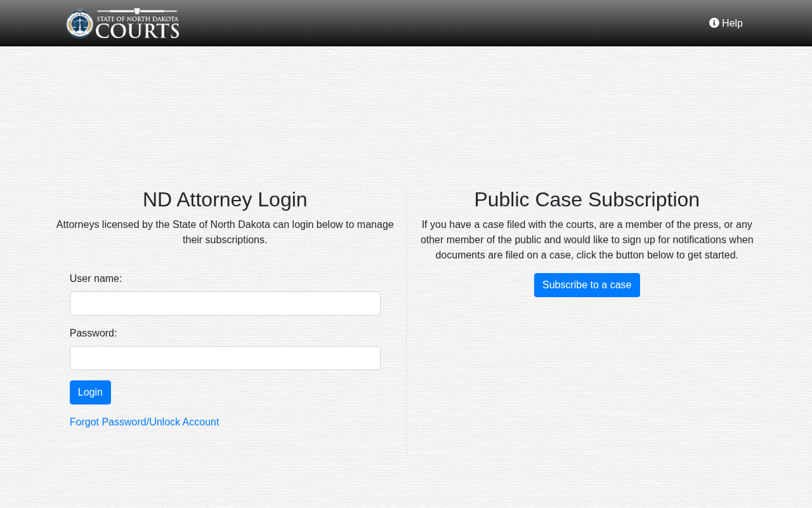Click the Public Case Subscription heading

click(x=587, y=199)
